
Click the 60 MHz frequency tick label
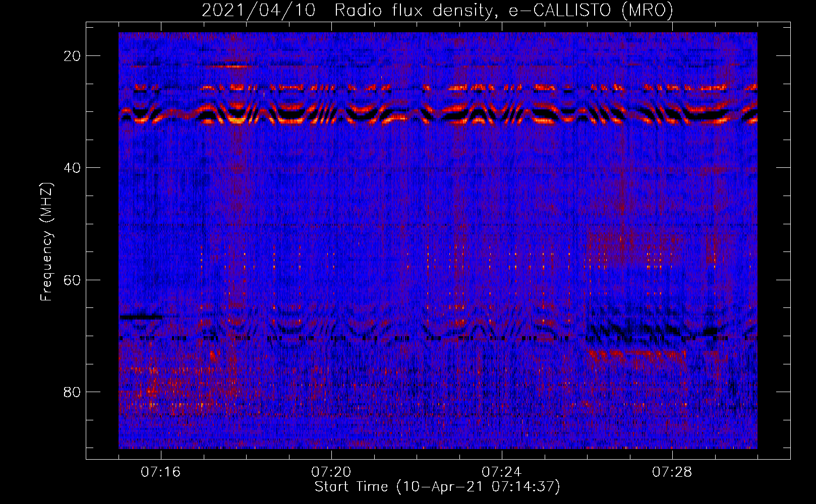[73, 280]
